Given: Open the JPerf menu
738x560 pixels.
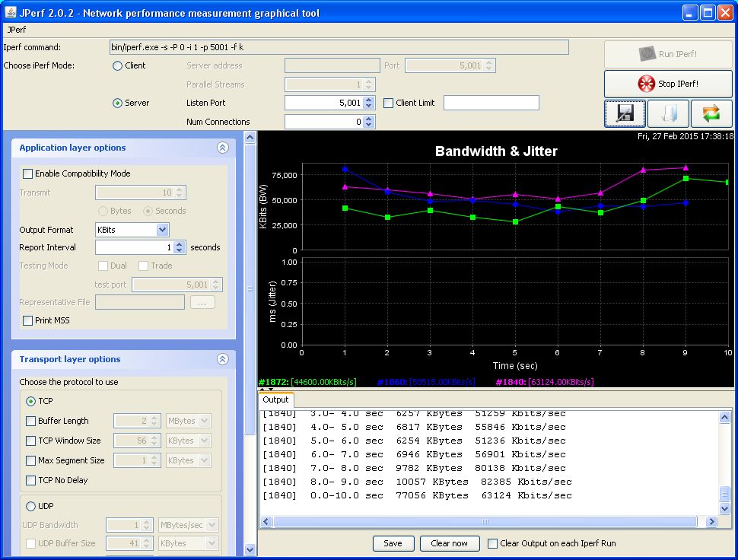Looking at the screenshot, I should pos(16,30).
